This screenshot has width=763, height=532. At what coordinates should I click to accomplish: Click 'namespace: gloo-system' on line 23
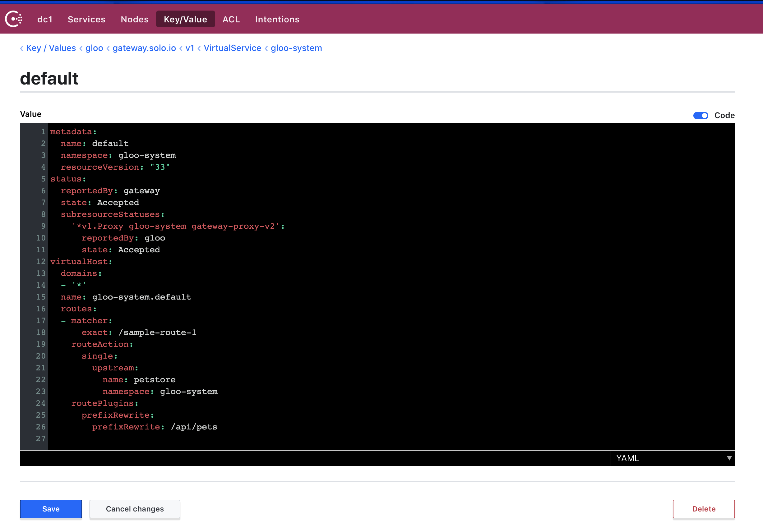[160, 392]
